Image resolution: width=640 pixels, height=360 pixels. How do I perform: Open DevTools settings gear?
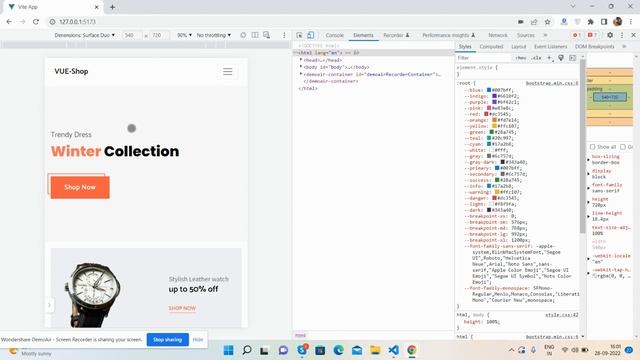click(x=610, y=36)
